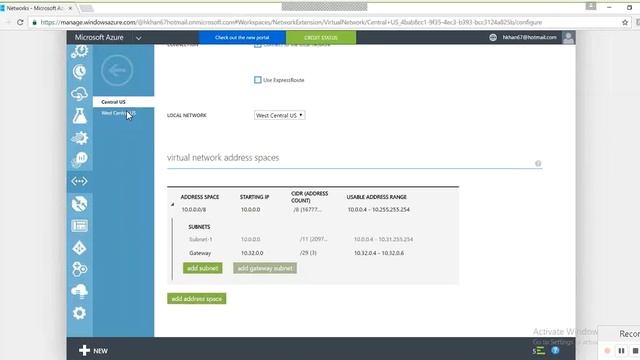Click the 10.0.0.0/8 address space cell
Image resolution: width=640 pixels, height=360 pixels.
pos(194,209)
